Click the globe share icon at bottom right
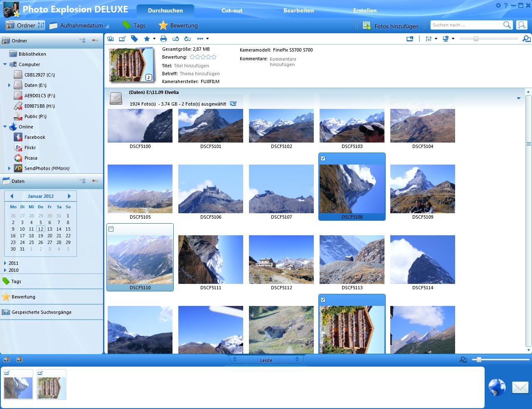This screenshot has width=532, height=409. (x=497, y=387)
